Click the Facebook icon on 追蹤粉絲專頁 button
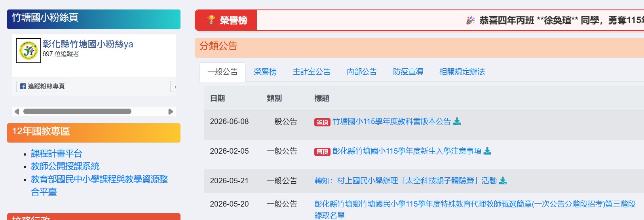 (x=23, y=86)
